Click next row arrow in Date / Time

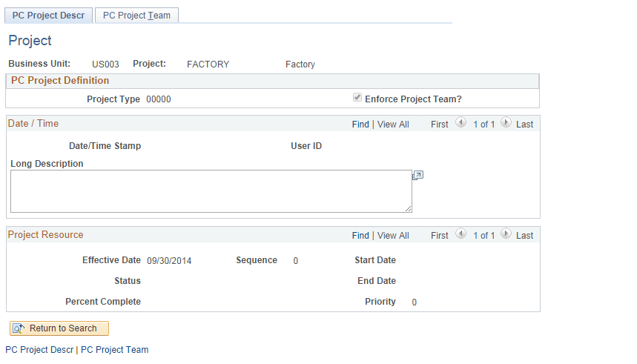point(506,123)
